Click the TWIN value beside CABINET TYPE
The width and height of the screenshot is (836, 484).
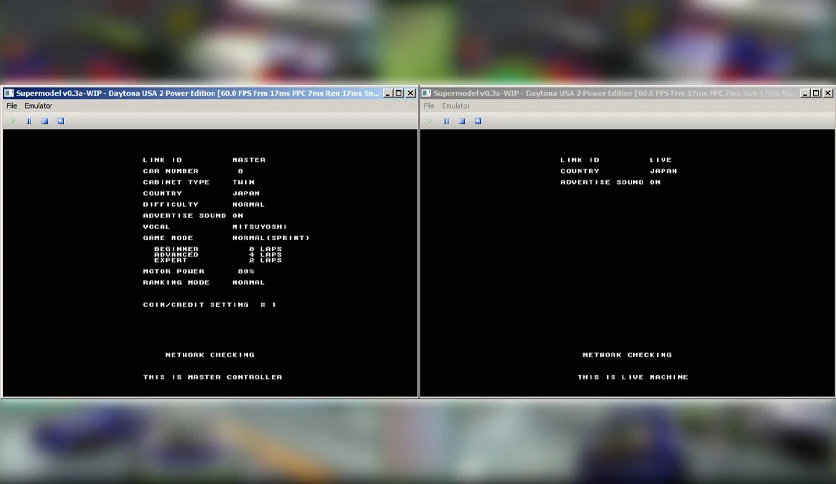[x=244, y=182]
